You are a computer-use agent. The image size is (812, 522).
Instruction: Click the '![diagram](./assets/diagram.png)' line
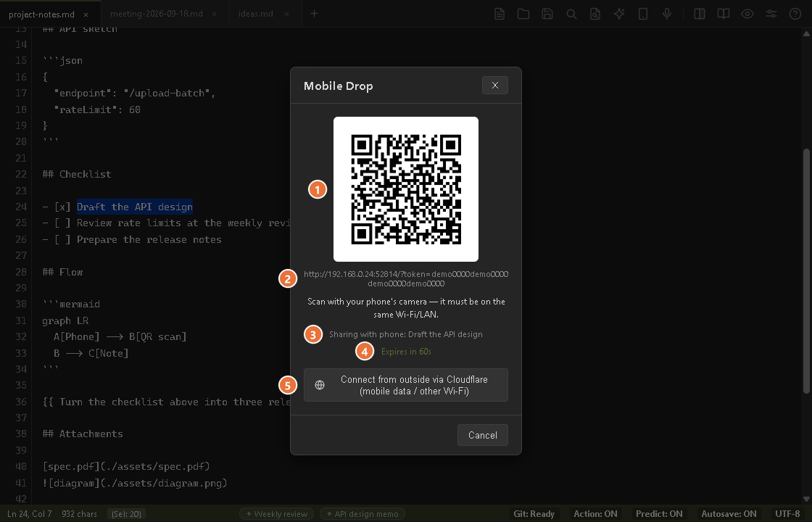point(135,483)
